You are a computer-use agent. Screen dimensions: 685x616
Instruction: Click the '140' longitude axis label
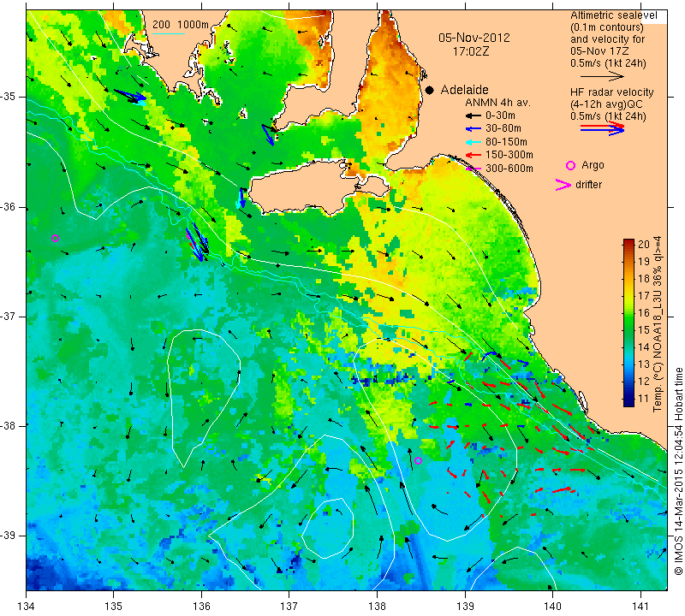(x=552, y=607)
